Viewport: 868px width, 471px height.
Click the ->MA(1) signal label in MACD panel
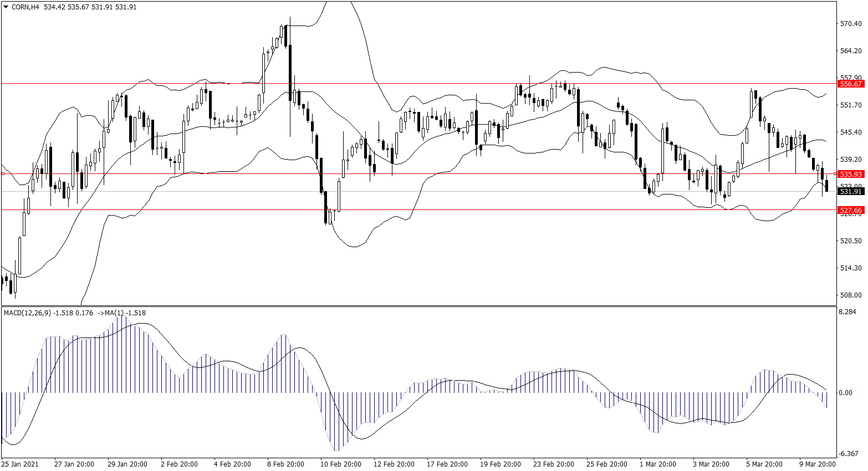click(110, 313)
